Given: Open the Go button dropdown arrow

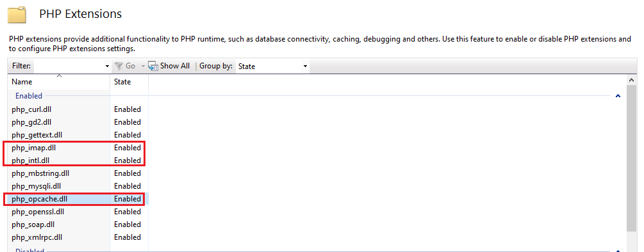Looking at the screenshot, I should tap(143, 66).
